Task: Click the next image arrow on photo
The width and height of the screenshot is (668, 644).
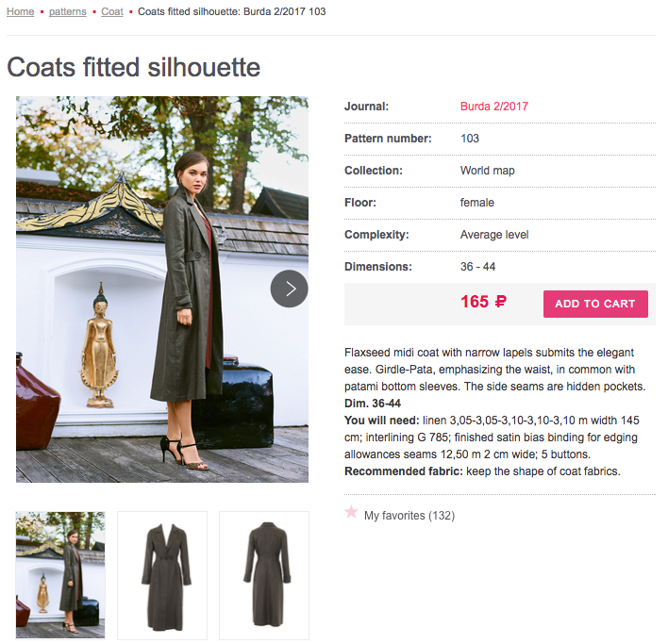Action: click(x=290, y=289)
